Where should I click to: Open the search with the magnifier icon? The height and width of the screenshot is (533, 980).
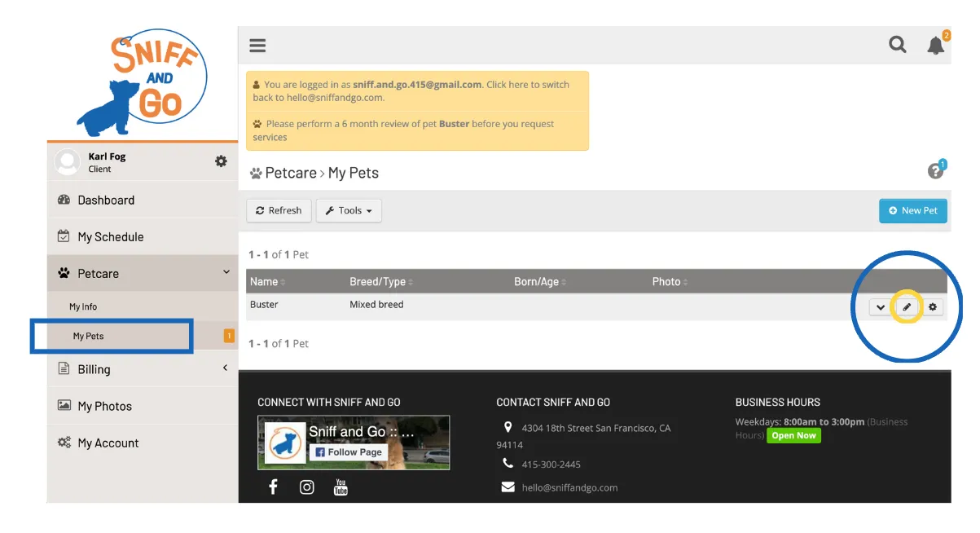point(897,45)
